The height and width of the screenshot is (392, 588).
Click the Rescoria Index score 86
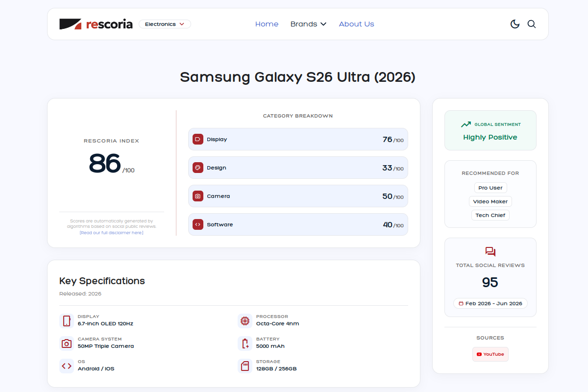tap(105, 164)
